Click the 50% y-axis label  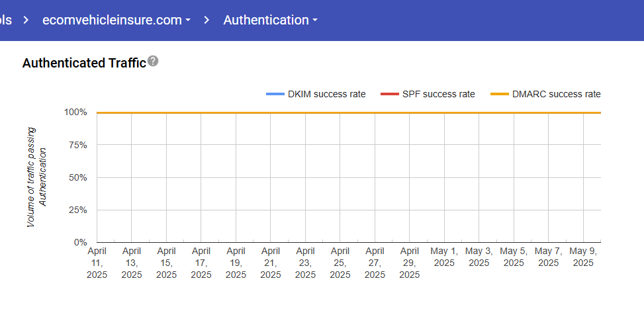click(76, 177)
